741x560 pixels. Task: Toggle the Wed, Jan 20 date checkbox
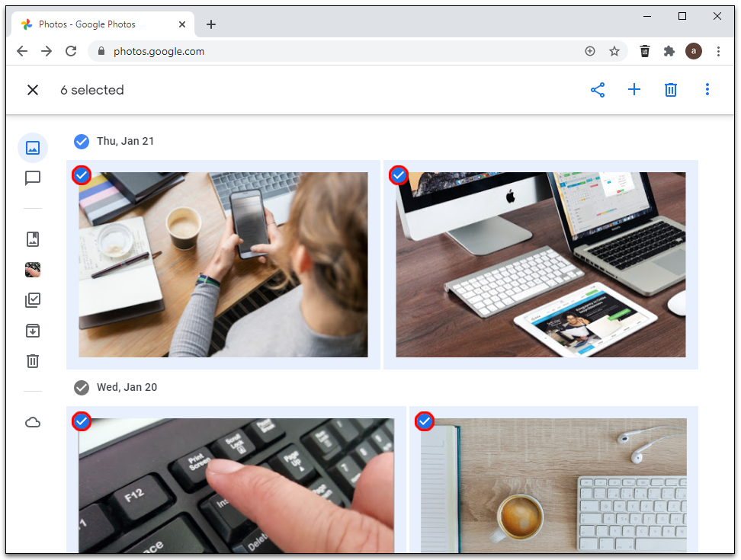click(x=82, y=388)
